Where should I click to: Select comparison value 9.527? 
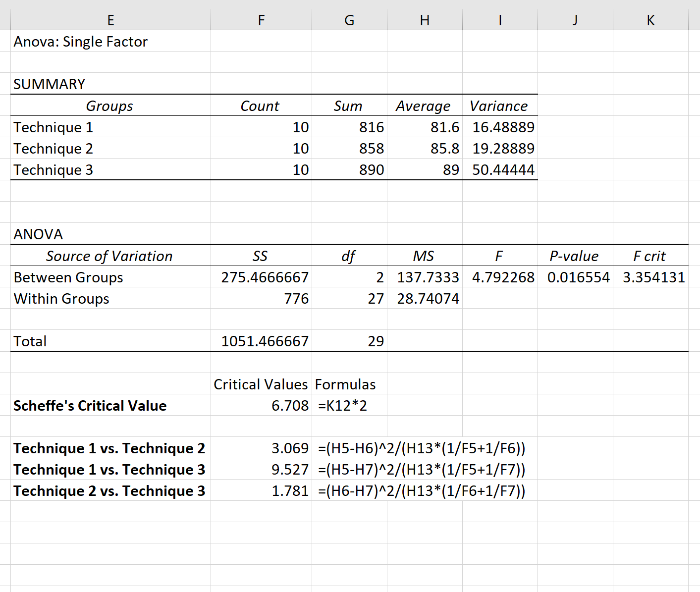point(261,469)
